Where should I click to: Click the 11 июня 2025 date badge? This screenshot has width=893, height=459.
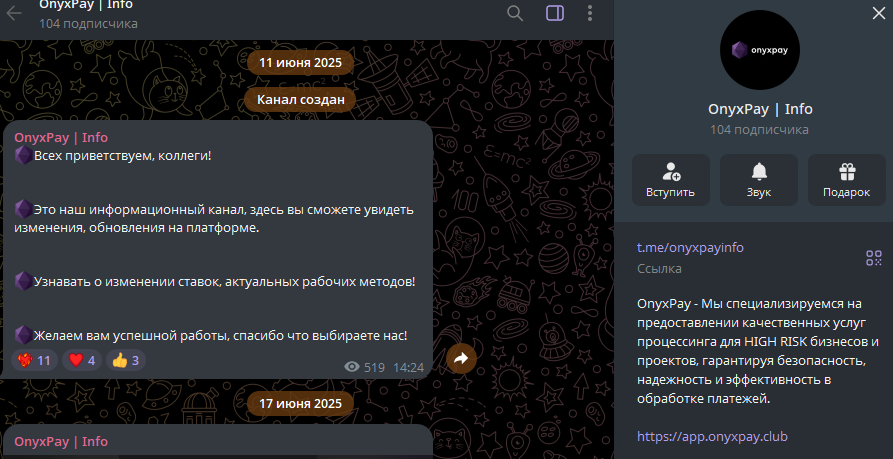point(300,63)
